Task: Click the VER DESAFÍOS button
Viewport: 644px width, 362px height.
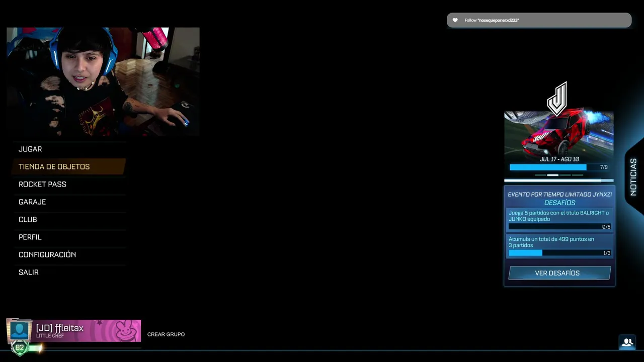Action: 559,273
